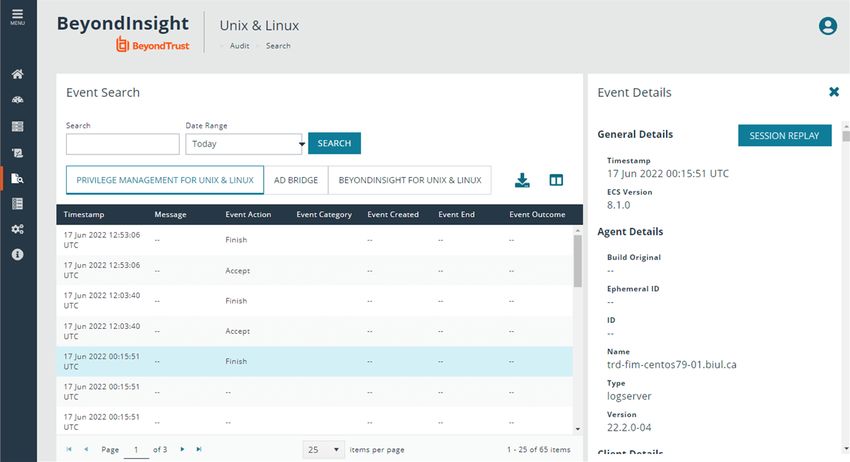This screenshot has height=462, width=850.
Task: Select 12:53:06 row with Accept action
Action: pyautogui.click(x=314, y=271)
